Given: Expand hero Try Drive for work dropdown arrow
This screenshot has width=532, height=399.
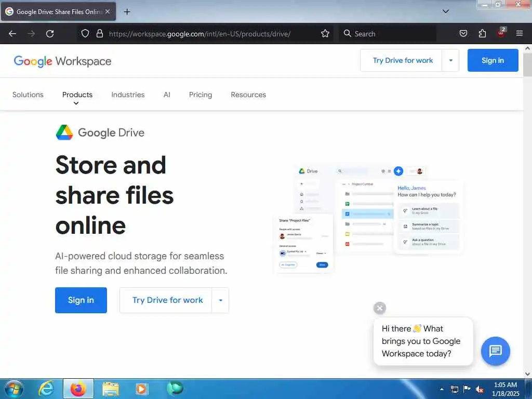Looking at the screenshot, I should point(220,300).
